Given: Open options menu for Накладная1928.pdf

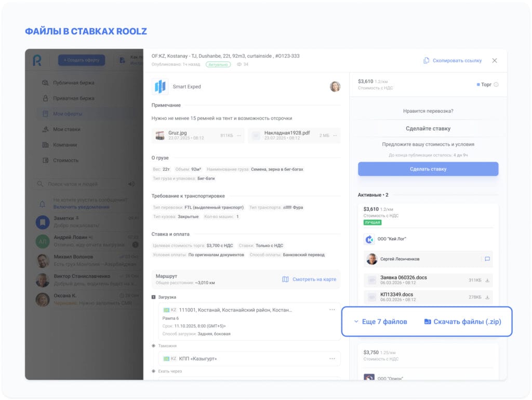Looking at the screenshot, I should tap(335, 136).
